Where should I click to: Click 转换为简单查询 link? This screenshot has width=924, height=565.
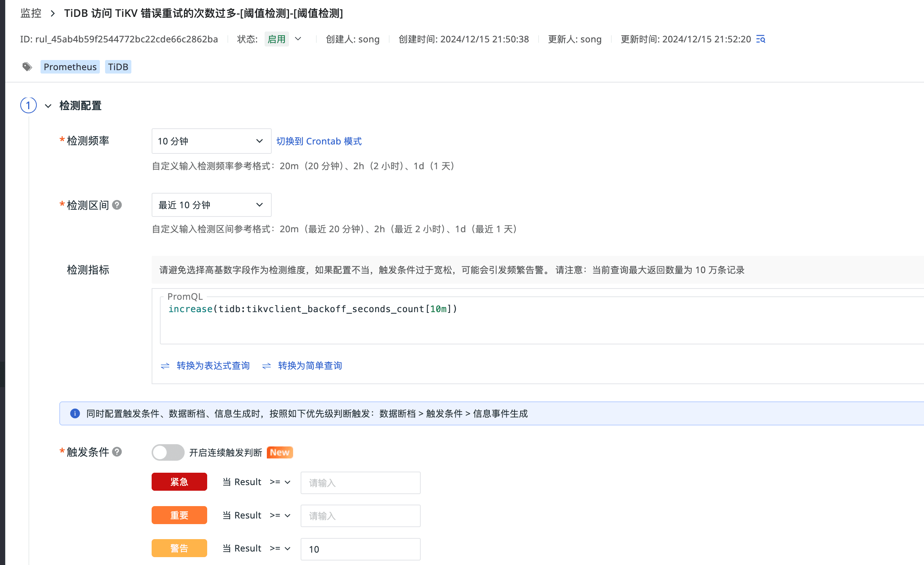pos(310,366)
